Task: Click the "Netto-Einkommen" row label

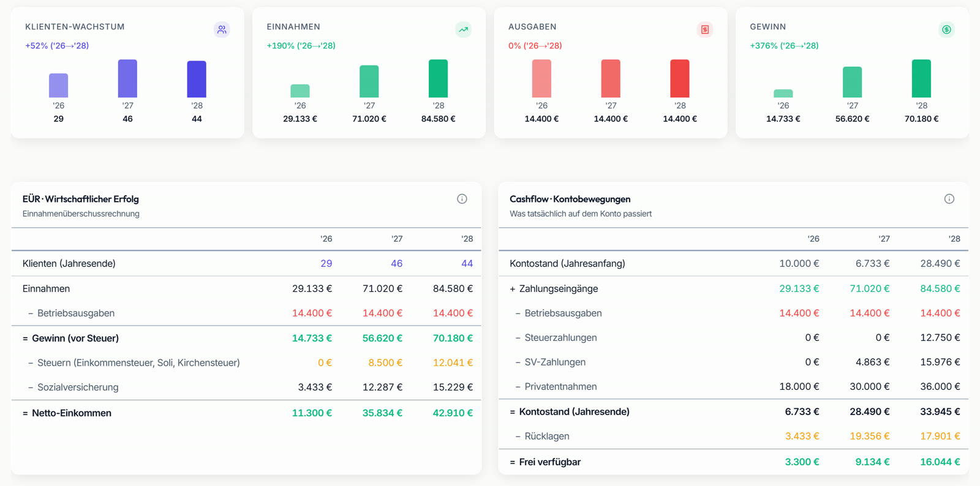Action: click(72, 413)
